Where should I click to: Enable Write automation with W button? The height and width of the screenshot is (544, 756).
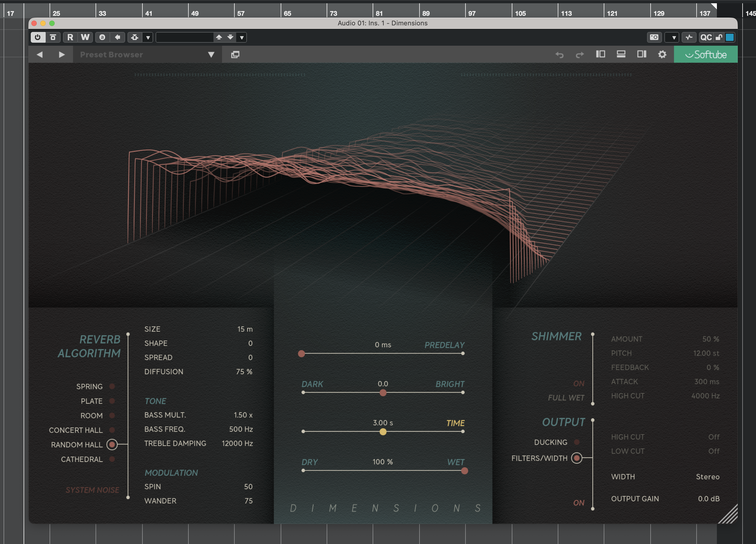[x=85, y=37]
